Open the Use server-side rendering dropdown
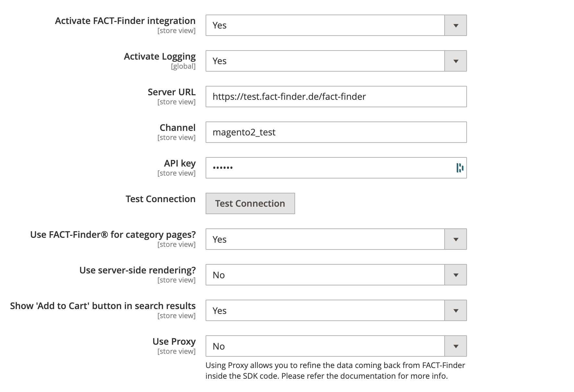The image size is (574, 392). click(324, 274)
